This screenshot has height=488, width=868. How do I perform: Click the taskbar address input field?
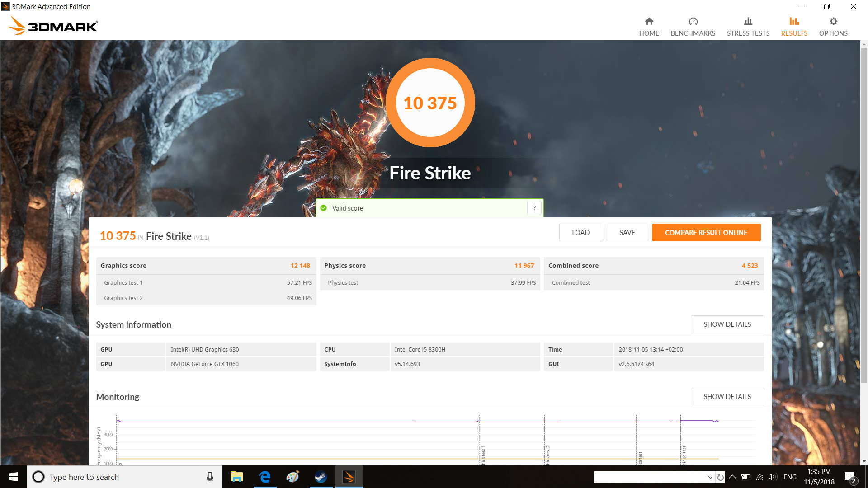tap(650, 477)
